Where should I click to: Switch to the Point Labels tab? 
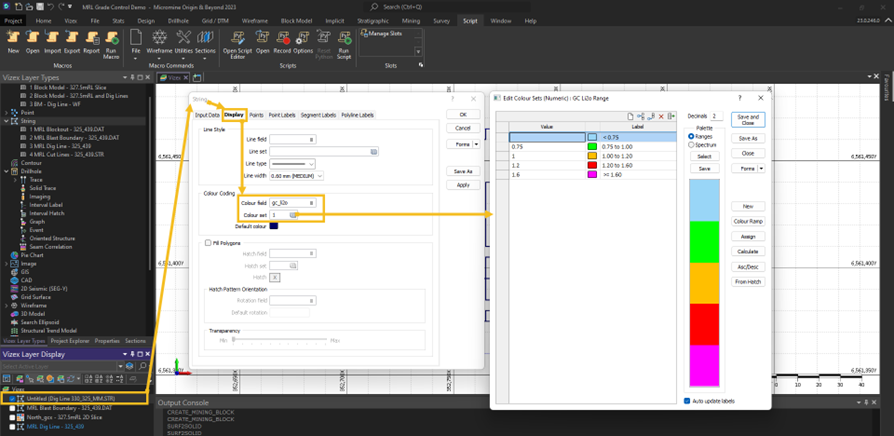pyautogui.click(x=282, y=115)
